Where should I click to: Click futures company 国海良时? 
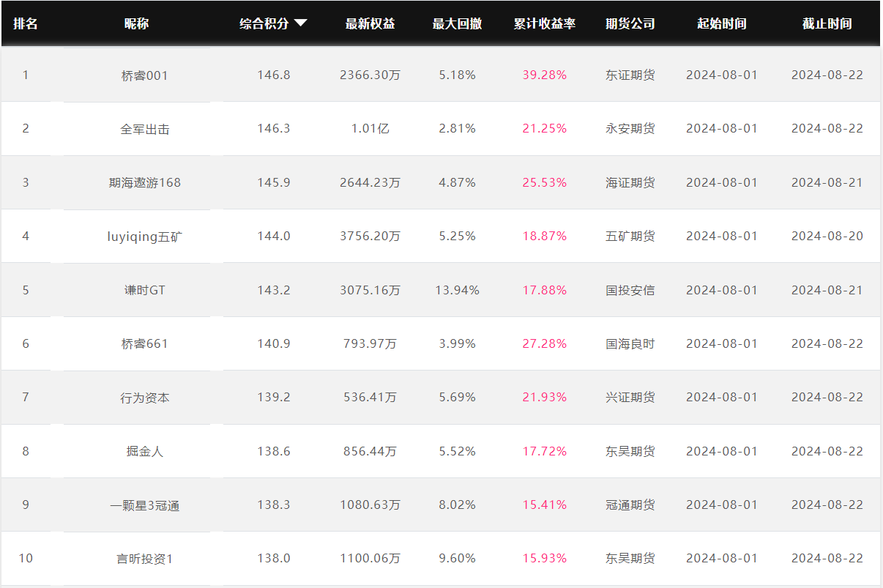click(630, 344)
